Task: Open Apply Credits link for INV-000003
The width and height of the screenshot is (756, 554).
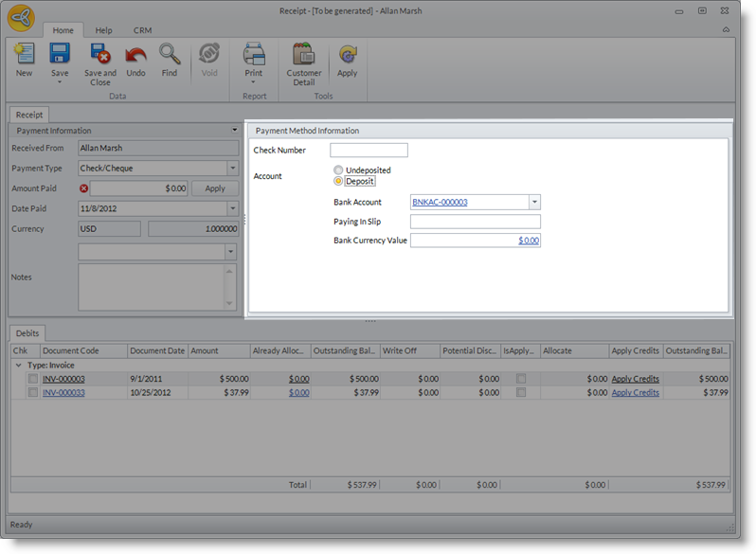Action: click(x=635, y=379)
